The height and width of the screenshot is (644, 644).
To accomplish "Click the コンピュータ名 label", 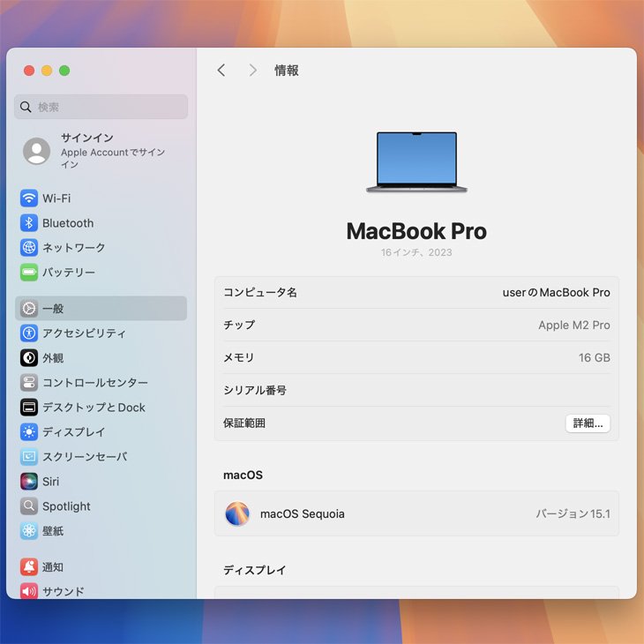I will click(x=260, y=292).
